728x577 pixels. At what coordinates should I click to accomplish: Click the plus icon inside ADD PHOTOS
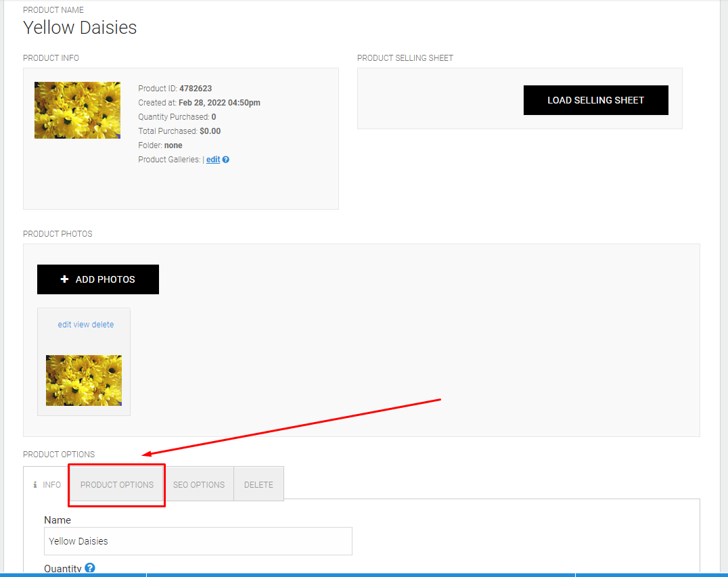pos(64,279)
